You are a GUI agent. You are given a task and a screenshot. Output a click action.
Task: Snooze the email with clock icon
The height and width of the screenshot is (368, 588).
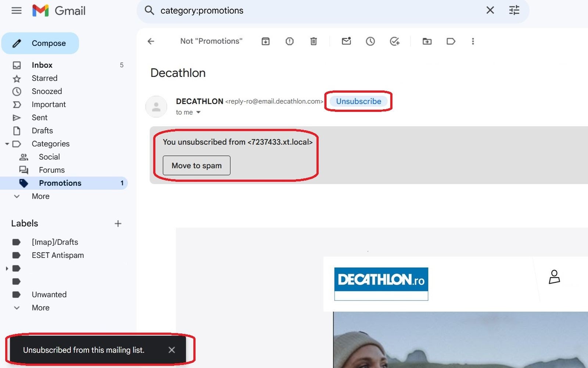pyautogui.click(x=370, y=41)
